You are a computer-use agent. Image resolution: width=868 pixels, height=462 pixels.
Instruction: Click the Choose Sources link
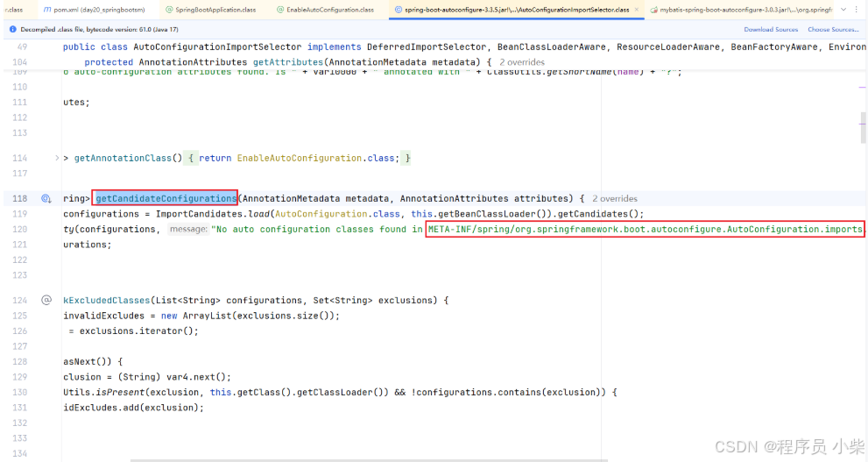(833, 29)
